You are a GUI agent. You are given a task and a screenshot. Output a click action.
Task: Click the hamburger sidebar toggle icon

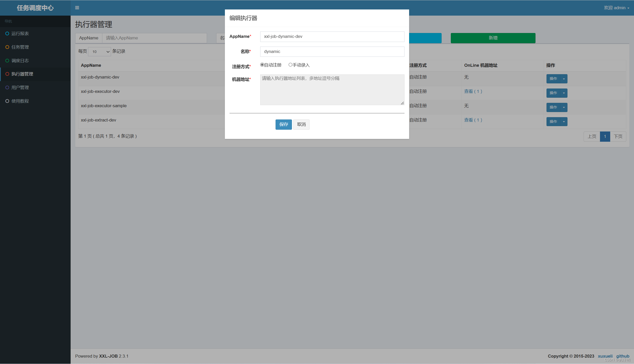(77, 8)
